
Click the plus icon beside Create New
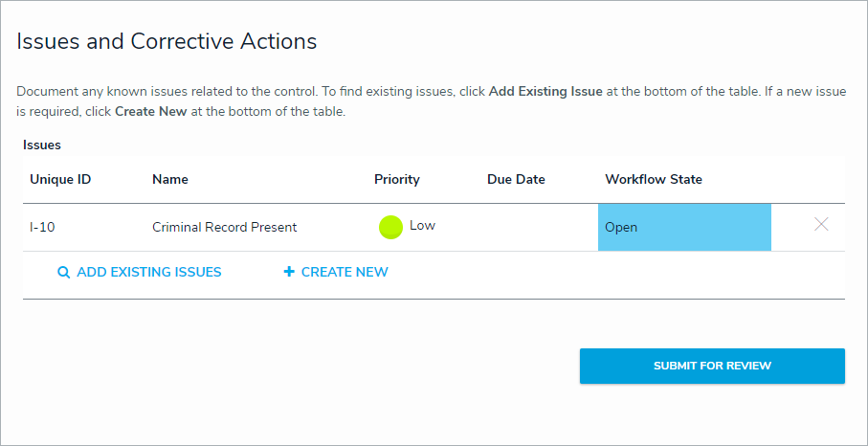[289, 272]
